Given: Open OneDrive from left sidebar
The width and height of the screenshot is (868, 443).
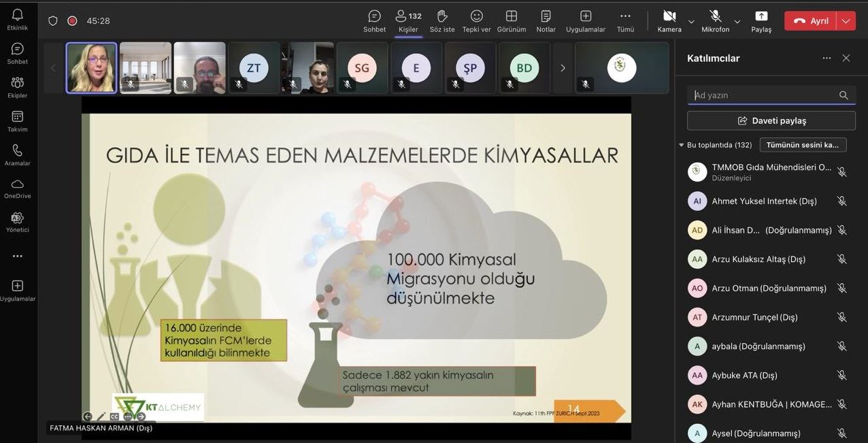Looking at the screenshot, I should [x=17, y=188].
